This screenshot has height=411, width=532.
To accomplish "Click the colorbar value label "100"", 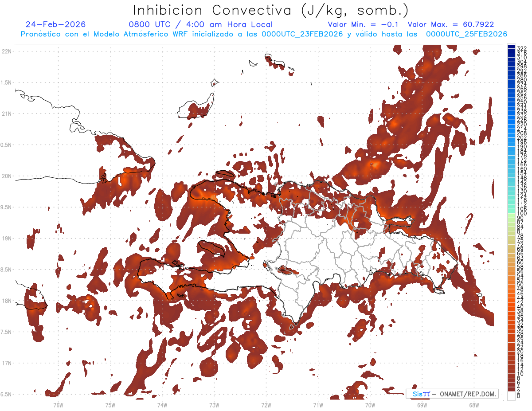I will (522, 214).
